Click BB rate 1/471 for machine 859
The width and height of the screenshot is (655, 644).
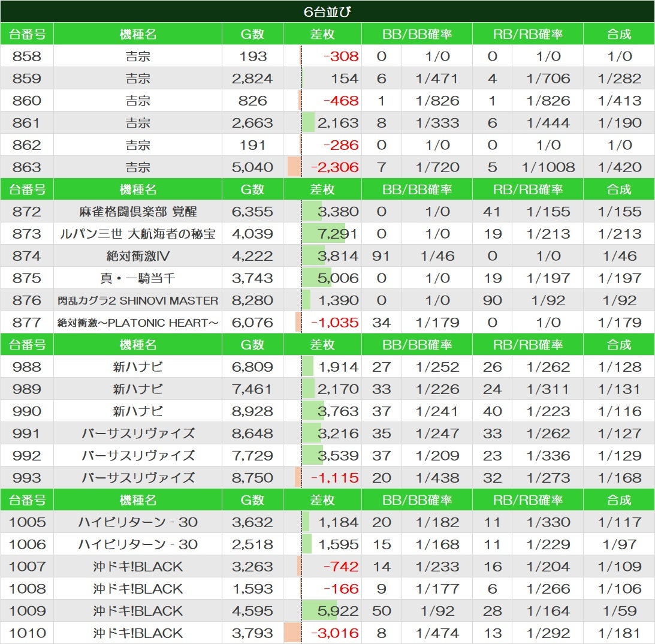(x=437, y=78)
